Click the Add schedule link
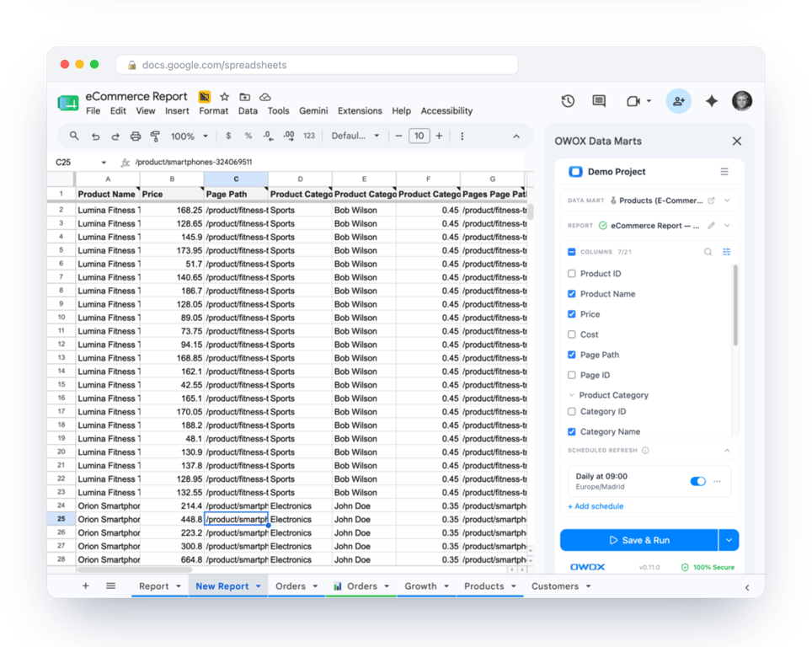The width and height of the screenshot is (812, 647). tap(596, 506)
